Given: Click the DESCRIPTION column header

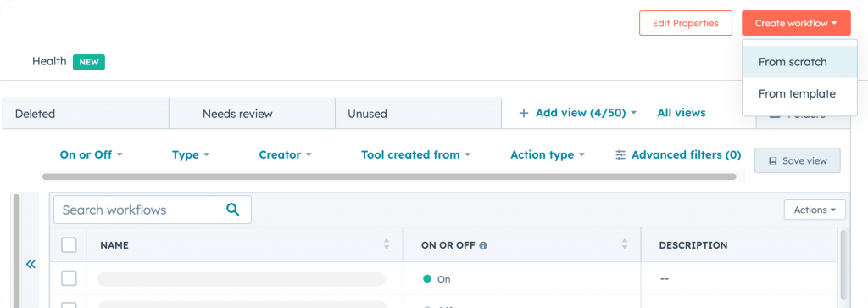Looking at the screenshot, I should 693,245.
